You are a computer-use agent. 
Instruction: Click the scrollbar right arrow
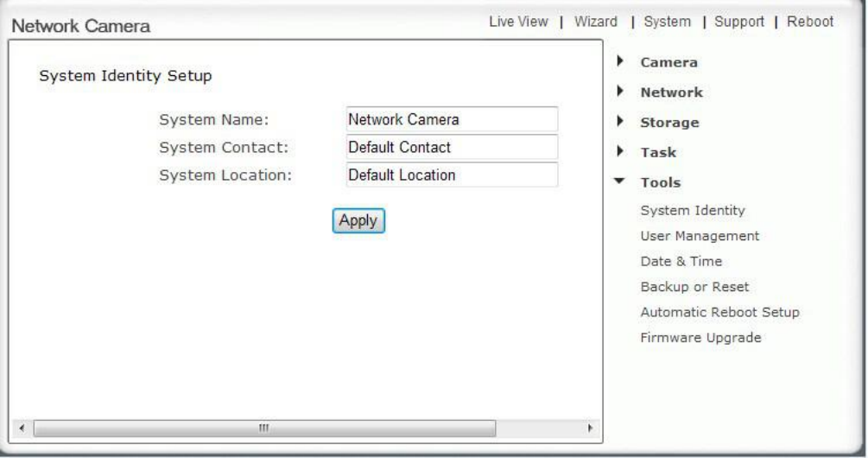[590, 428]
